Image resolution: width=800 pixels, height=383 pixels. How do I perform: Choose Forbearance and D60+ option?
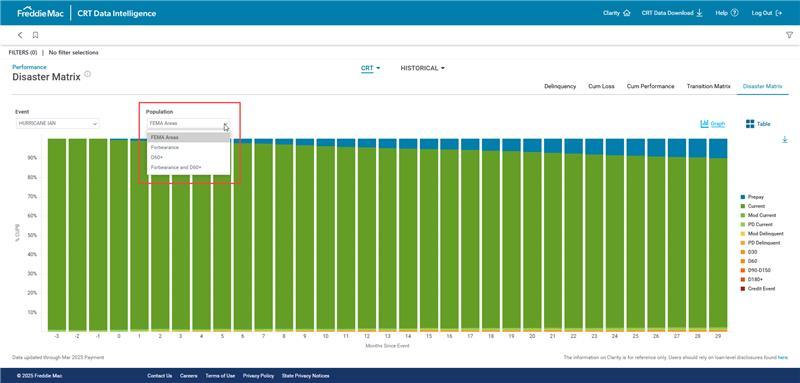tap(188, 167)
